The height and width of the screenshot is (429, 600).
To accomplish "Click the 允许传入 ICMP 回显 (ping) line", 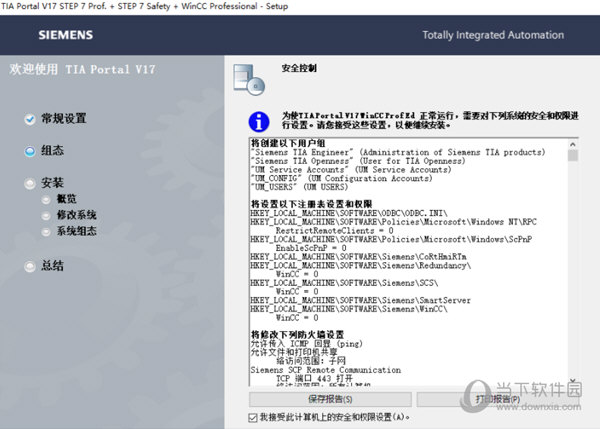I will [x=307, y=344].
